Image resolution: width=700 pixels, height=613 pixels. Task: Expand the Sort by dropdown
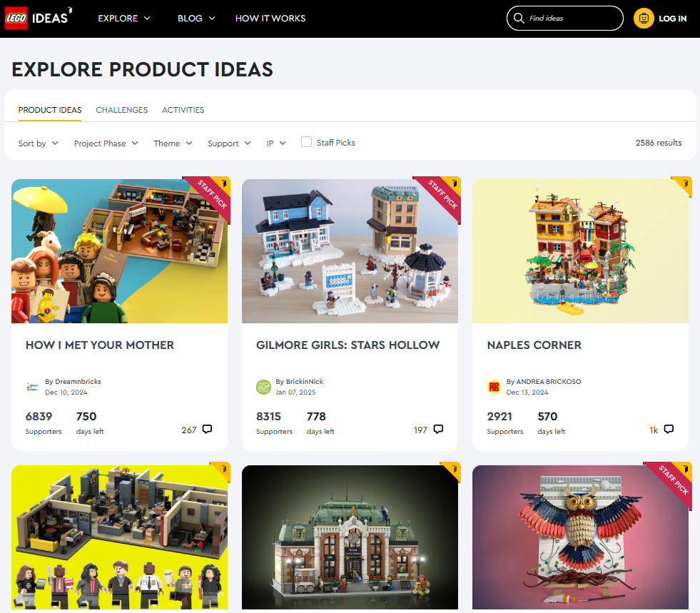click(39, 143)
